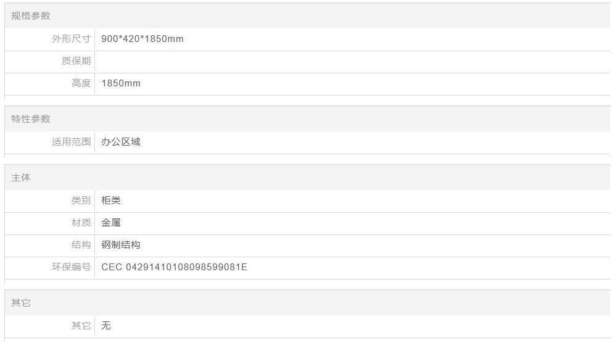The height and width of the screenshot is (364, 615).
Task: Click the 主体 section header
Action: 21,178
